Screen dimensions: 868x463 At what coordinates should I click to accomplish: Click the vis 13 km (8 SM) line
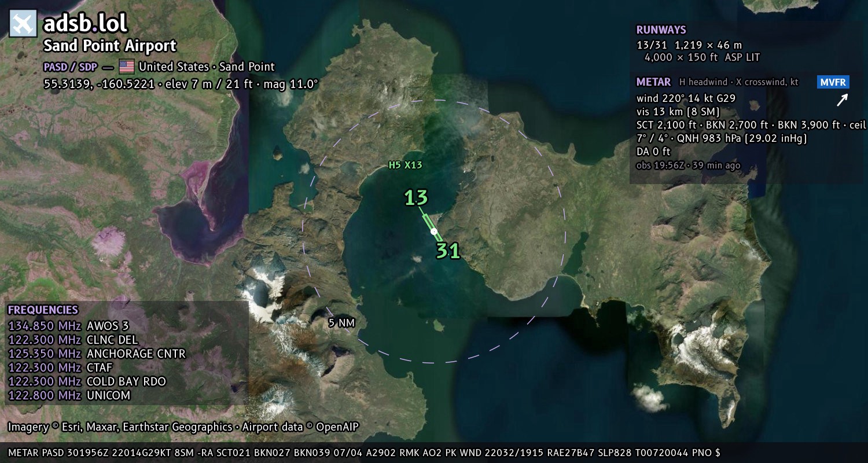pyautogui.click(x=678, y=112)
